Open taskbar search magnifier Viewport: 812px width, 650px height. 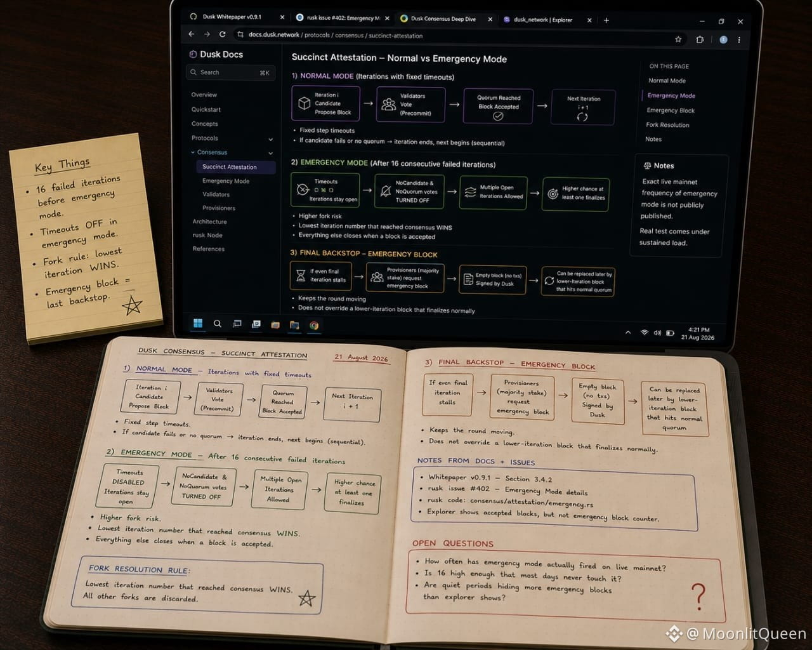[x=218, y=324]
